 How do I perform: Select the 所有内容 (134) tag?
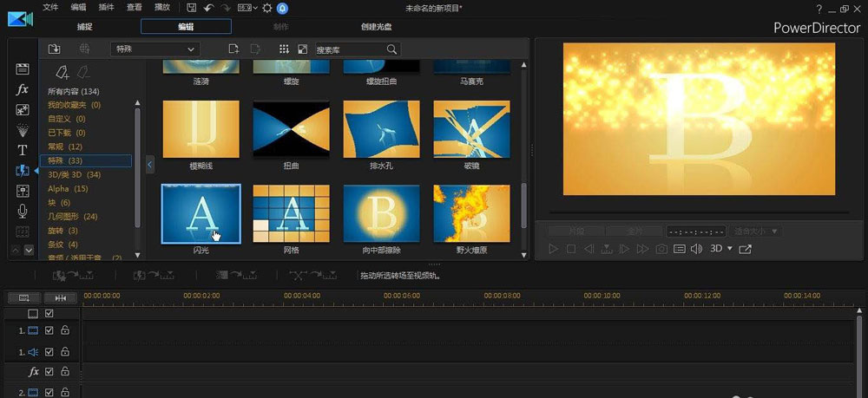74,91
